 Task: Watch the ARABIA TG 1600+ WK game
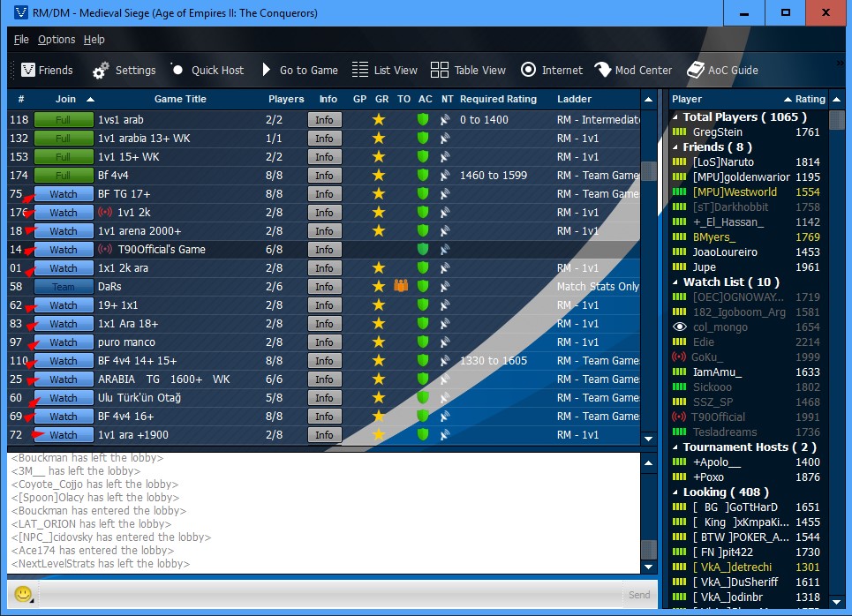(x=64, y=379)
